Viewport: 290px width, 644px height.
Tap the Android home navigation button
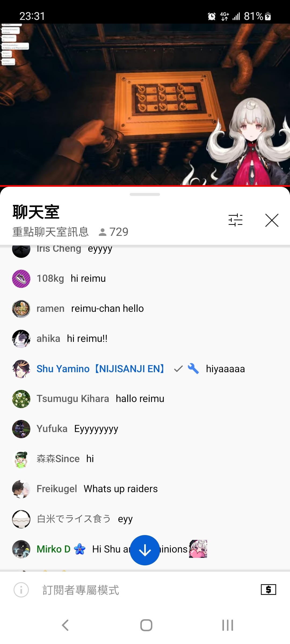(x=146, y=625)
